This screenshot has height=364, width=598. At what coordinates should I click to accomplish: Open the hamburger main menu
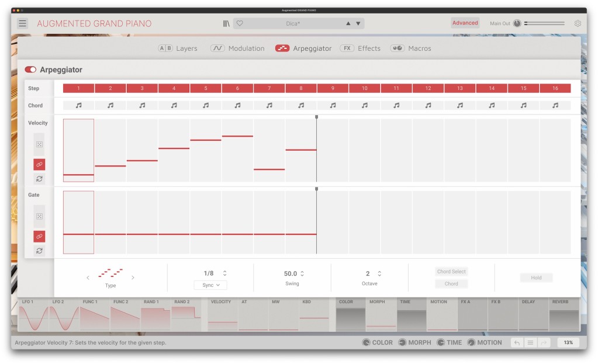22,23
